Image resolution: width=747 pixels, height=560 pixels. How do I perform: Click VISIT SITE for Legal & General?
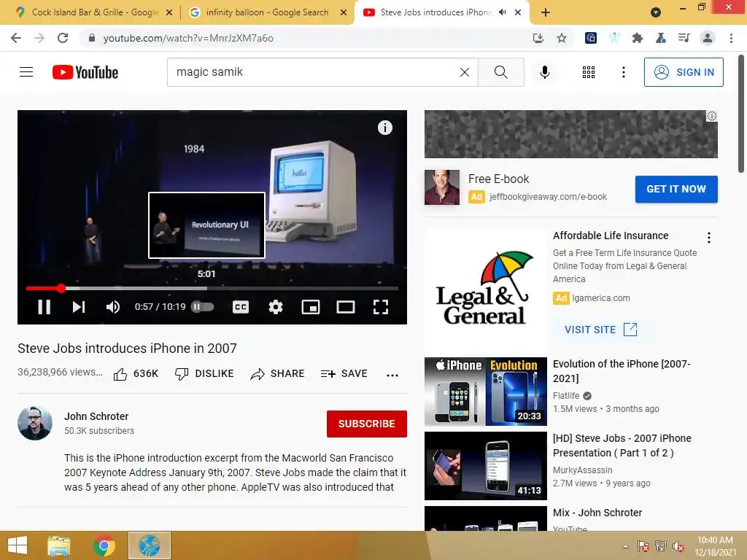coord(601,330)
